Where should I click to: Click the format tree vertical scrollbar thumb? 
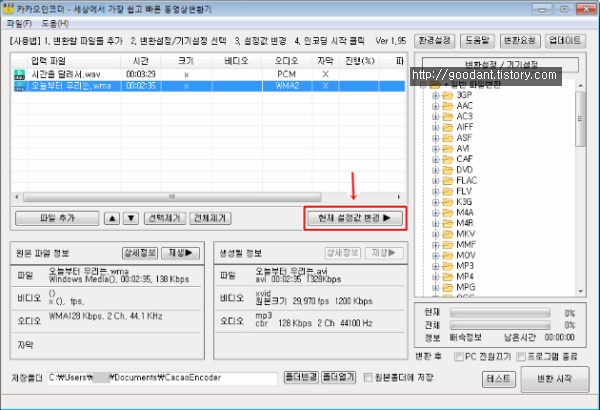[x=580, y=119]
